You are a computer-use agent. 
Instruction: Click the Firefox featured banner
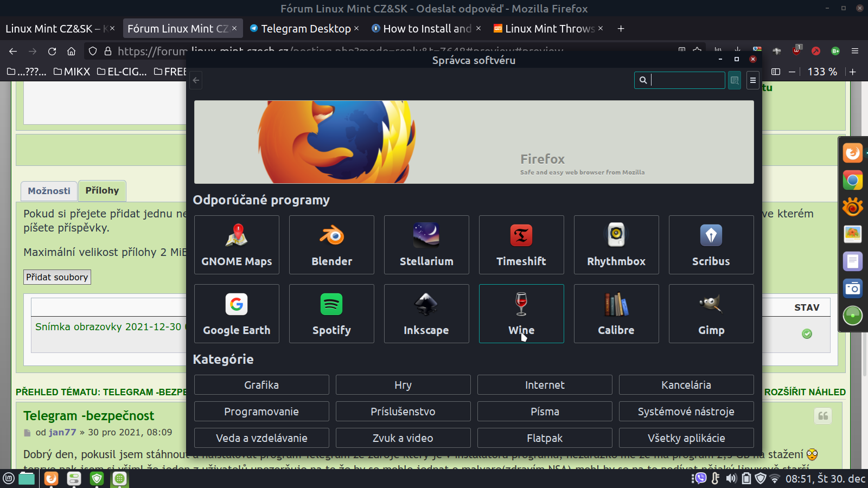pyautogui.click(x=474, y=142)
